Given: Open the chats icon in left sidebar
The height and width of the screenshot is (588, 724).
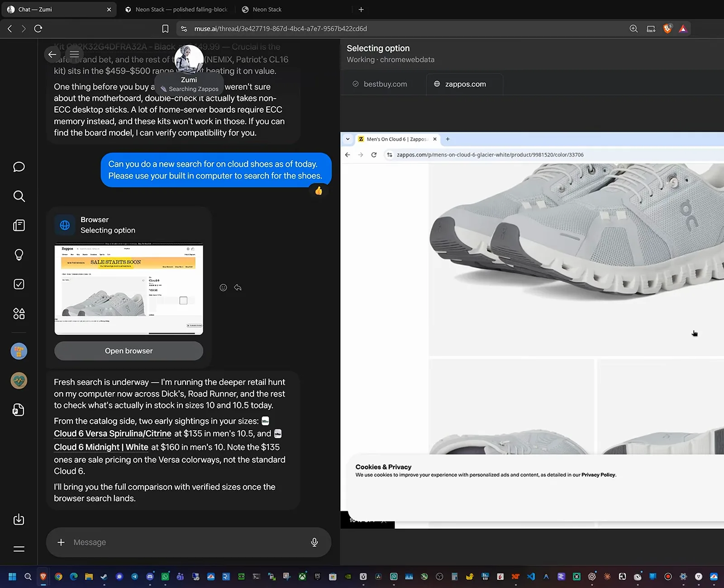Looking at the screenshot, I should [x=19, y=167].
